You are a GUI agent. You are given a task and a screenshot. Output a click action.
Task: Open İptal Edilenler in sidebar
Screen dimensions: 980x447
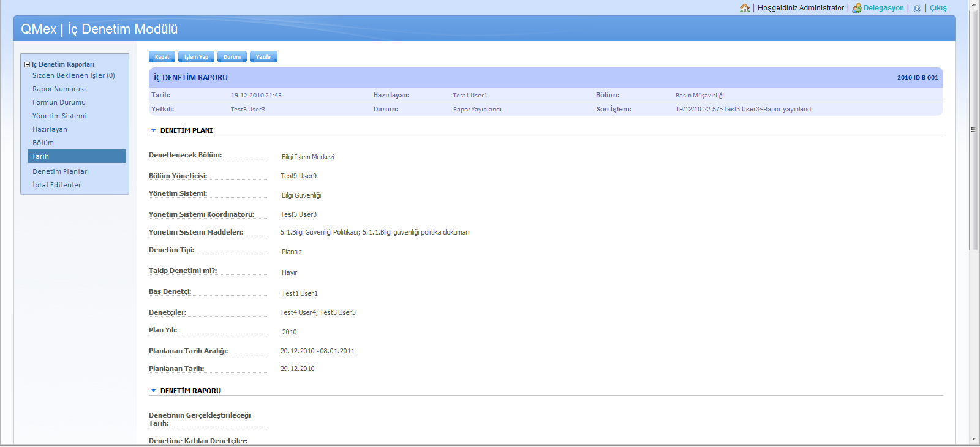click(x=56, y=185)
